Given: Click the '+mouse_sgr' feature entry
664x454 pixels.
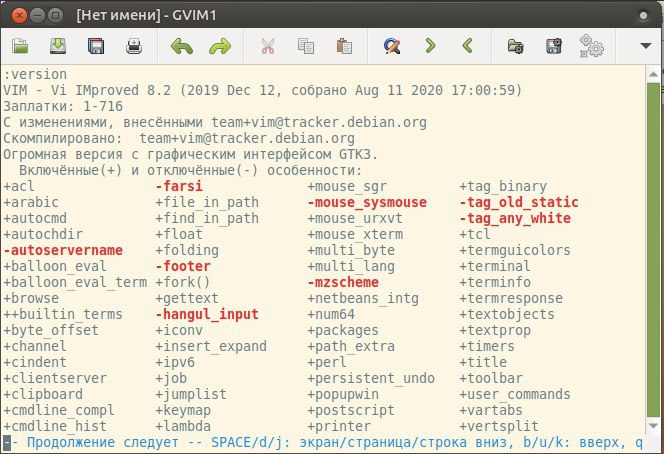Looking at the screenshot, I should point(347,186).
